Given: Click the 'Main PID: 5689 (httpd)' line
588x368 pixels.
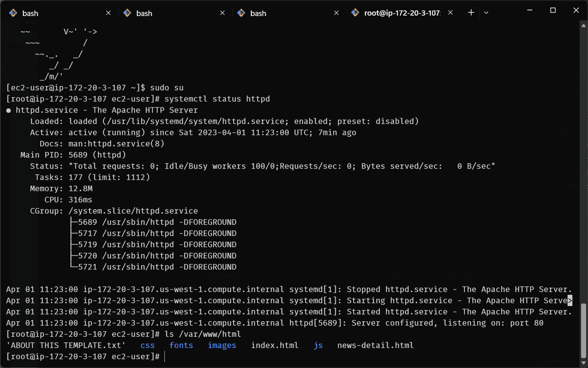Looking at the screenshot, I should tap(73, 155).
